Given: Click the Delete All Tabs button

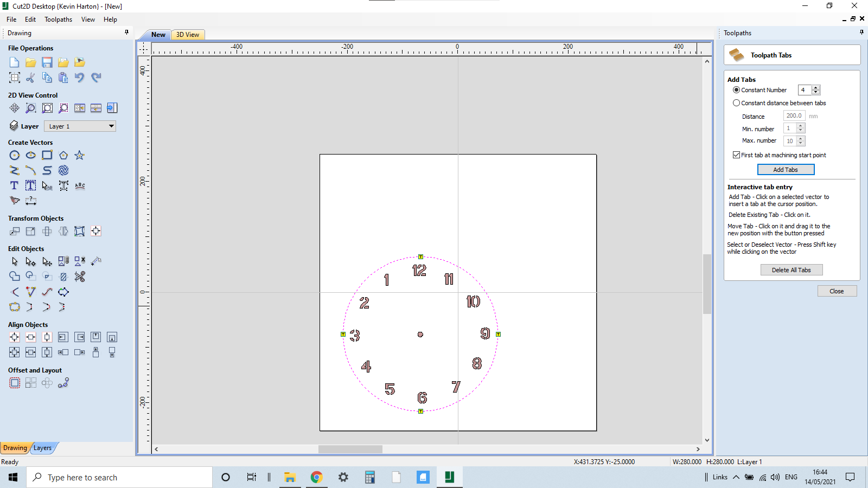Looking at the screenshot, I should point(791,269).
